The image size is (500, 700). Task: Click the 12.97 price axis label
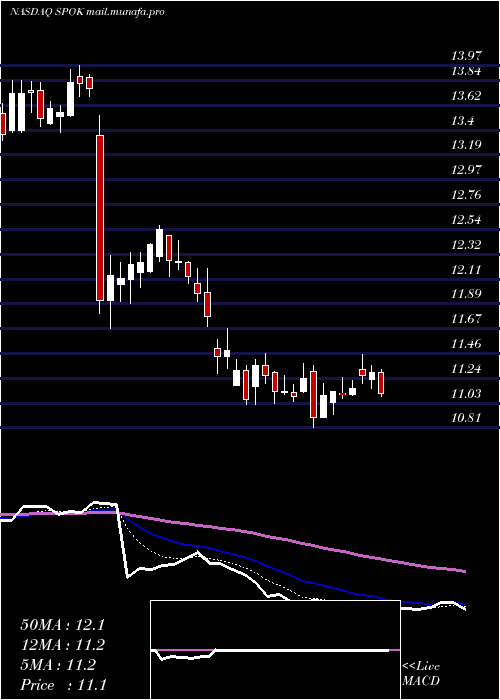pos(467,170)
